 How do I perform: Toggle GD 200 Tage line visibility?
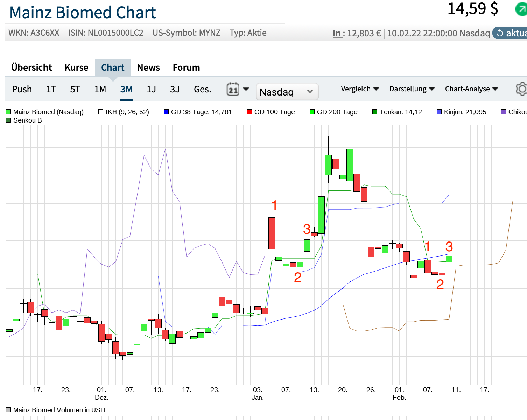[333, 112]
